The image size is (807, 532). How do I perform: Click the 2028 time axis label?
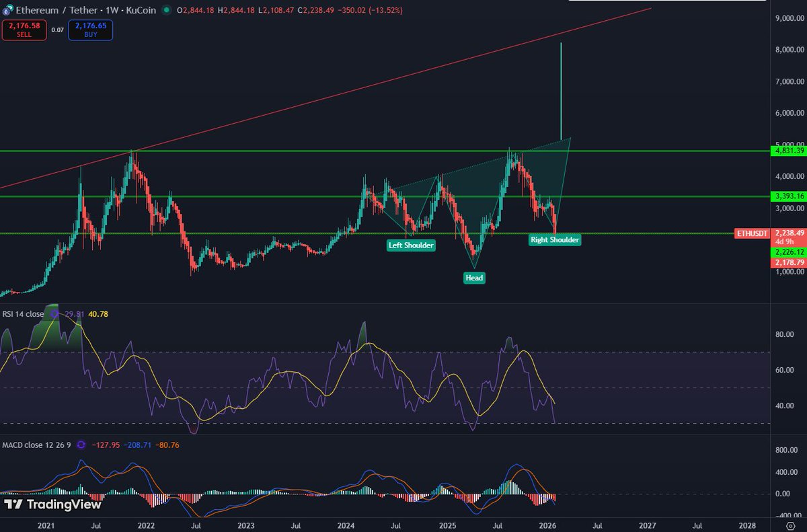747,525
